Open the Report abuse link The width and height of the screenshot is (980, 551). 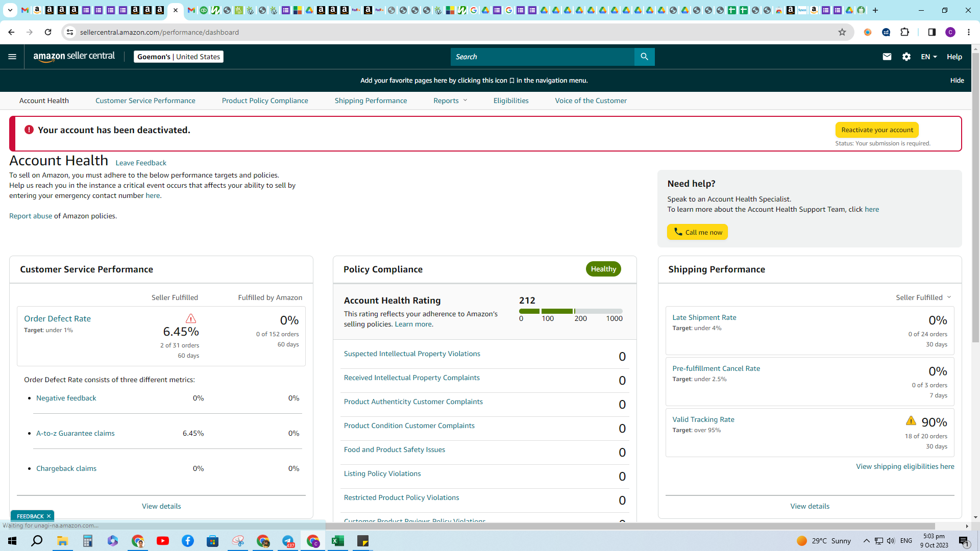(31, 216)
